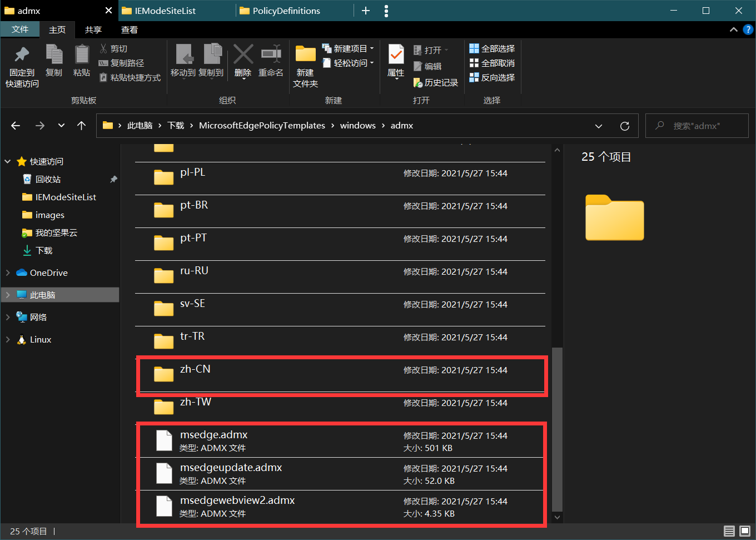Image resolution: width=756 pixels, height=540 pixels.
Task: Click Invert selection (反向选择)
Action: click(x=492, y=78)
